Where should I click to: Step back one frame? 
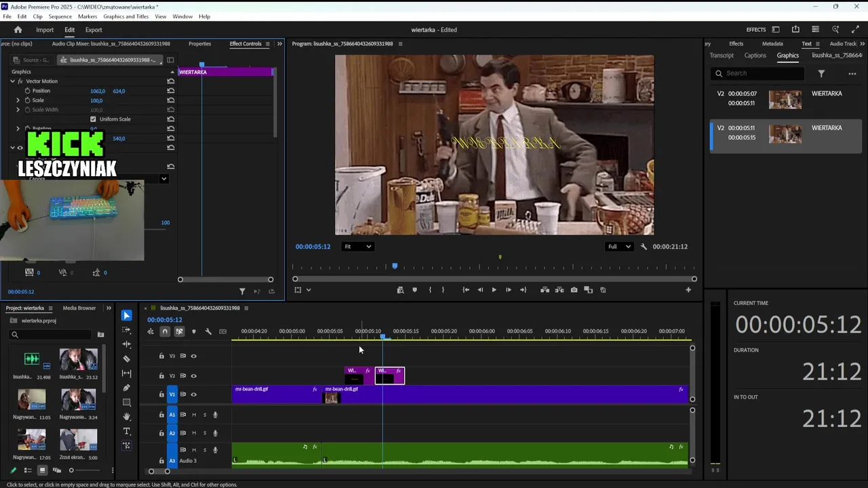click(480, 290)
